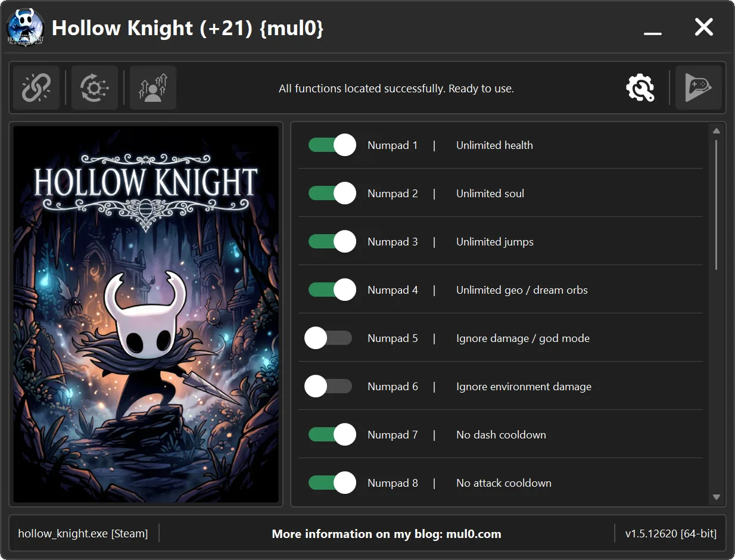Click the gamepad play icon

click(x=698, y=88)
